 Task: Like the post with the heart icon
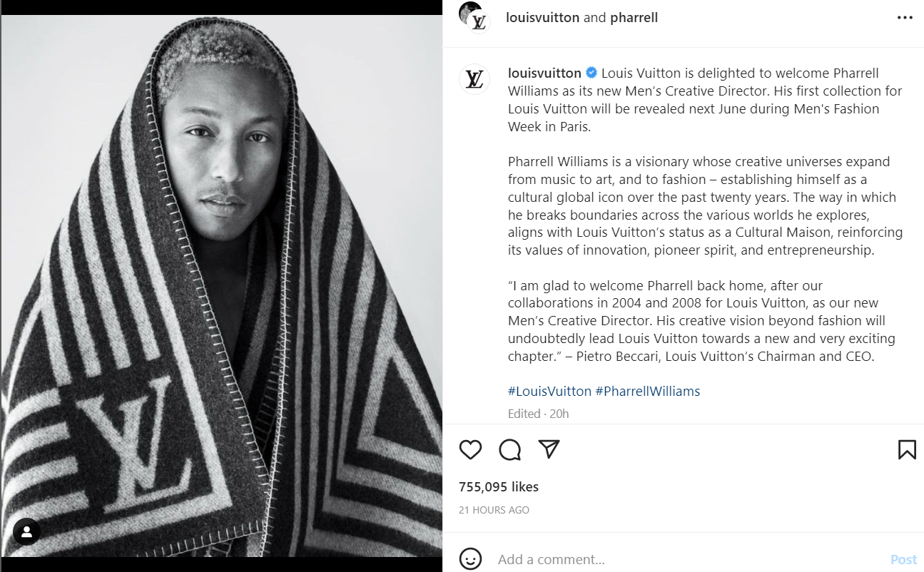pos(470,449)
